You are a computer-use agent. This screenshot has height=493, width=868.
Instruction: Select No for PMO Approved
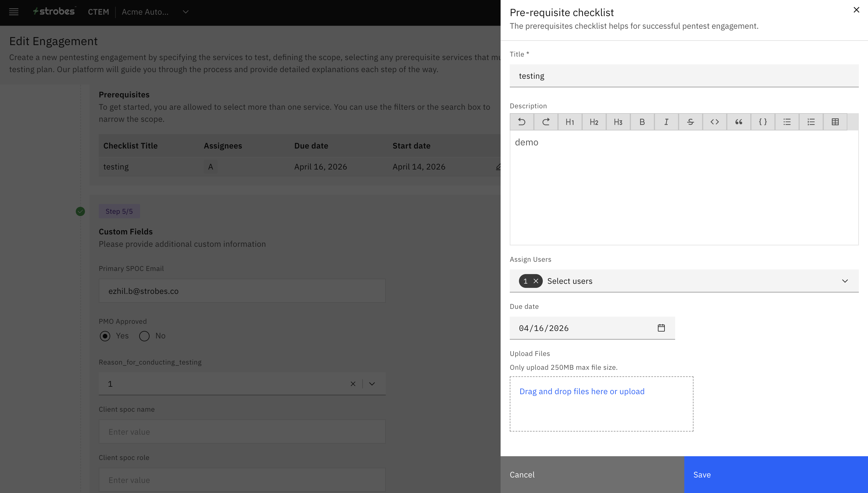[144, 336]
